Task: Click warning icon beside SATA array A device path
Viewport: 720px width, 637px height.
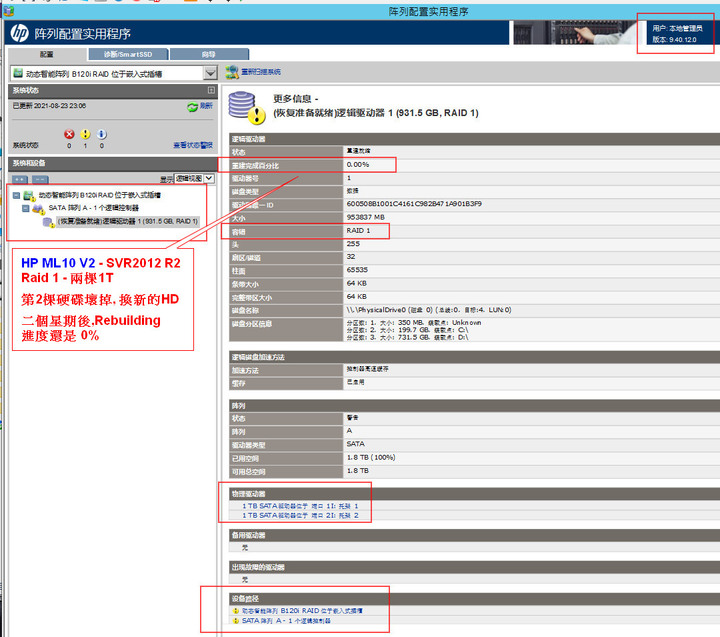Action: point(236,621)
